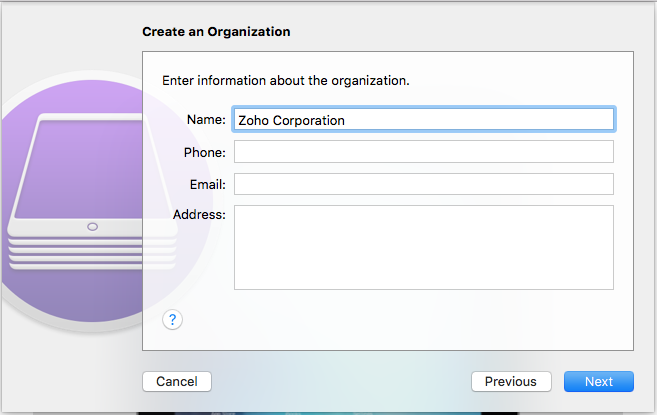Proceed using the blue Next button
The height and width of the screenshot is (415, 658).
point(599,381)
